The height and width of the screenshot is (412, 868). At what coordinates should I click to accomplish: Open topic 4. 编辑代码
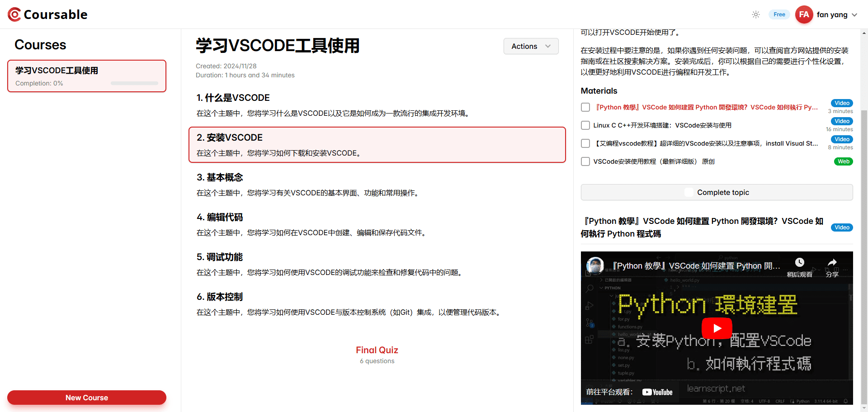click(377, 224)
